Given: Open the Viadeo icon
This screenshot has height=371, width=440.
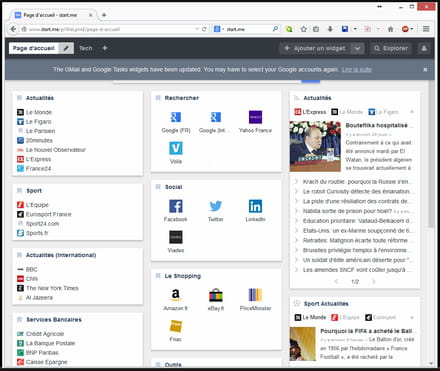Looking at the screenshot, I should click(176, 237).
